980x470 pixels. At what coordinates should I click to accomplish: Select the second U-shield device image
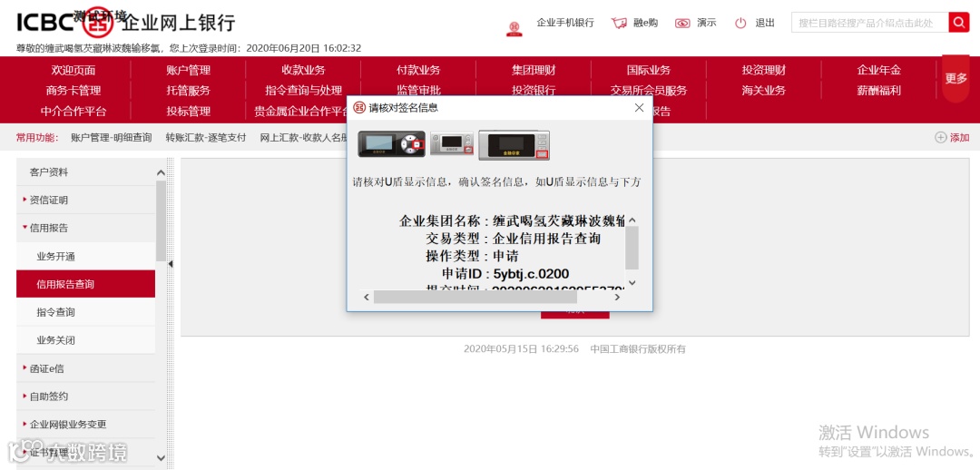click(x=451, y=144)
